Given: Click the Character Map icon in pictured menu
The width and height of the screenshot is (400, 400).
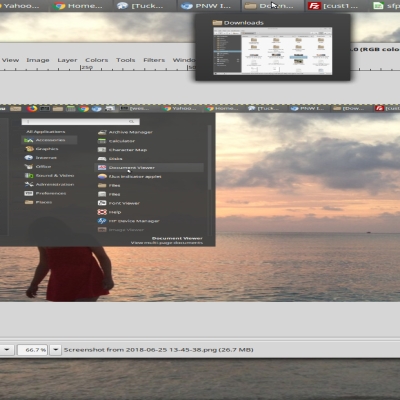Looking at the screenshot, I should [102, 150].
